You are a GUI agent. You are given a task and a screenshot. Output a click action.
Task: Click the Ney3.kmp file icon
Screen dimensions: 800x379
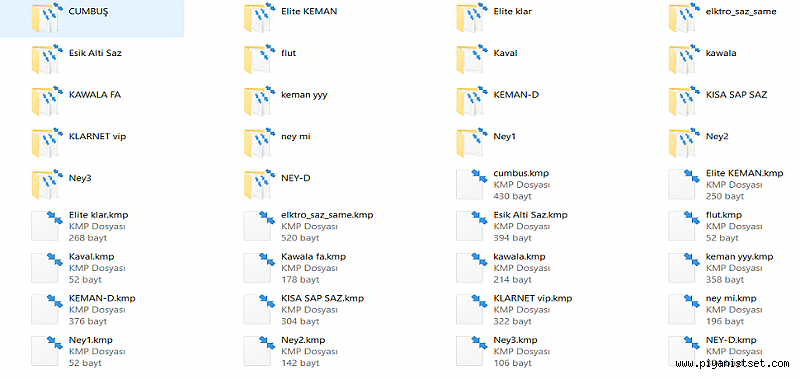click(470, 351)
